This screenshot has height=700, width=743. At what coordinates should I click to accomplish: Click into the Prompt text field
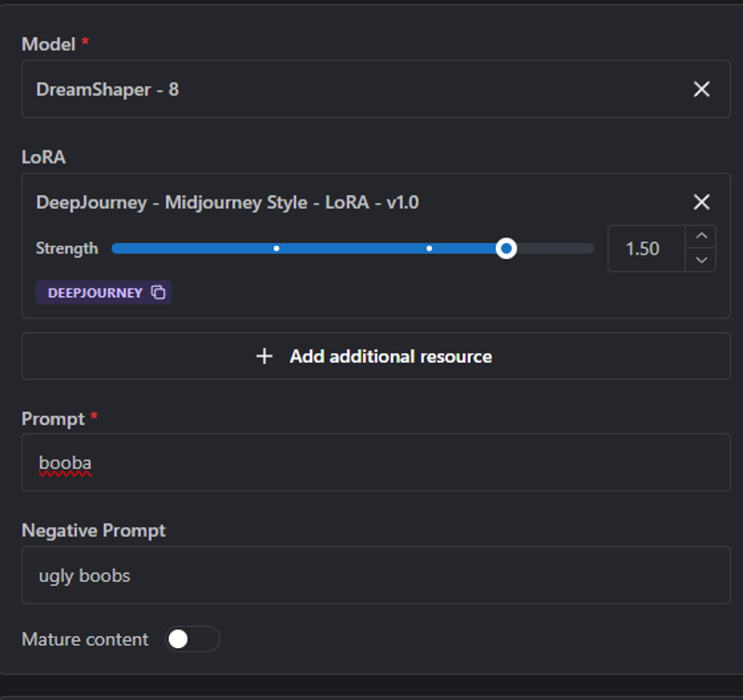point(376,462)
